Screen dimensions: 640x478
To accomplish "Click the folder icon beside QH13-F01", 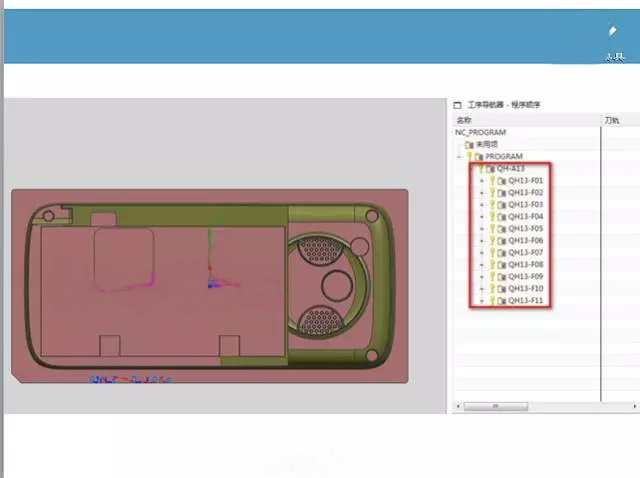I will [x=501, y=181].
